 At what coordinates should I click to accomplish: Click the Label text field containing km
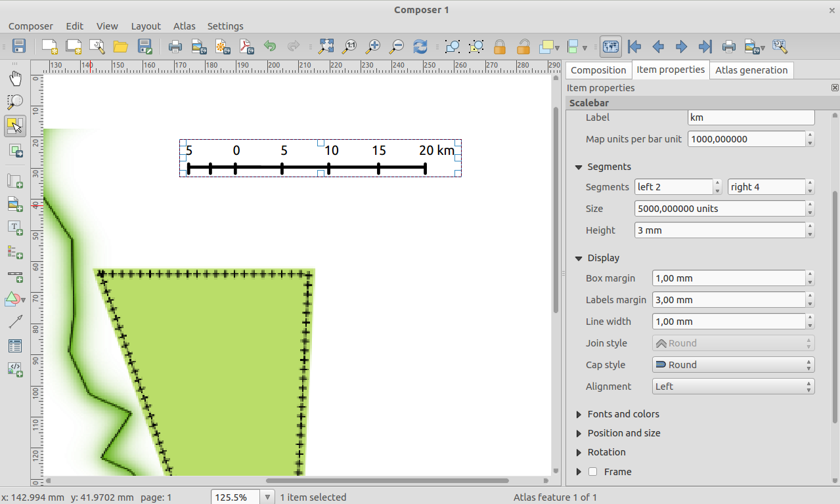pyautogui.click(x=751, y=117)
